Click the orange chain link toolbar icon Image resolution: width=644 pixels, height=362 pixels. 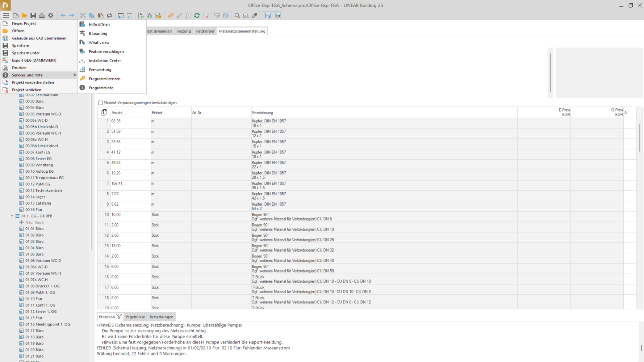(171, 16)
